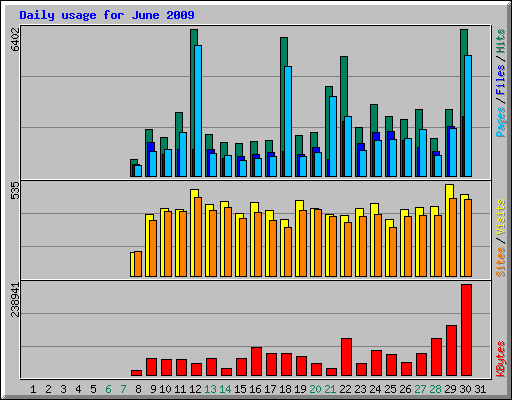512x400 pixels.
Task: Click day 9 on the date axis
Action: pyautogui.click(x=153, y=389)
